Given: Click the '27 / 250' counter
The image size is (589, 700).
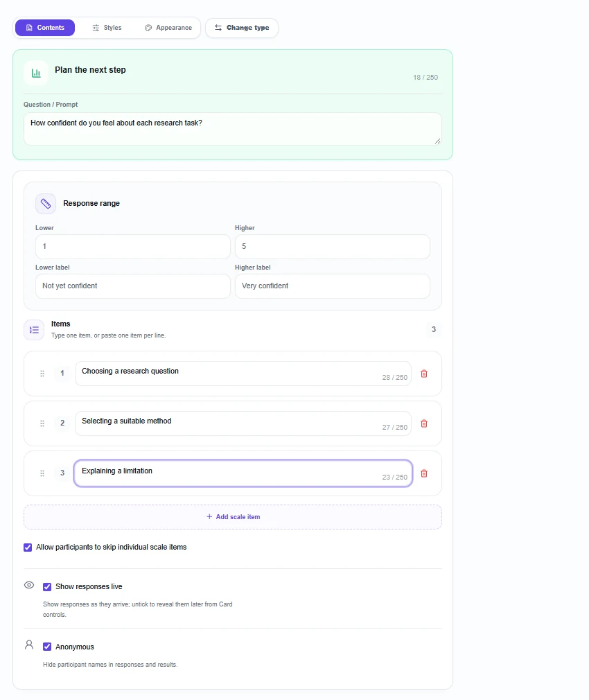Looking at the screenshot, I should pos(394,428).
